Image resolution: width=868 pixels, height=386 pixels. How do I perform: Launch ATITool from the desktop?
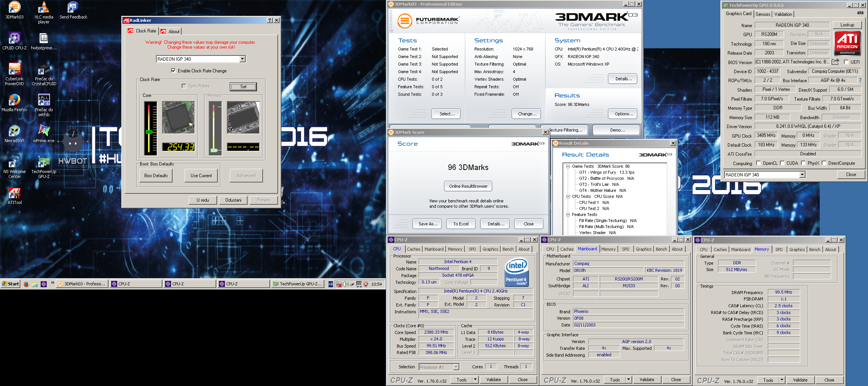point(14,196)
